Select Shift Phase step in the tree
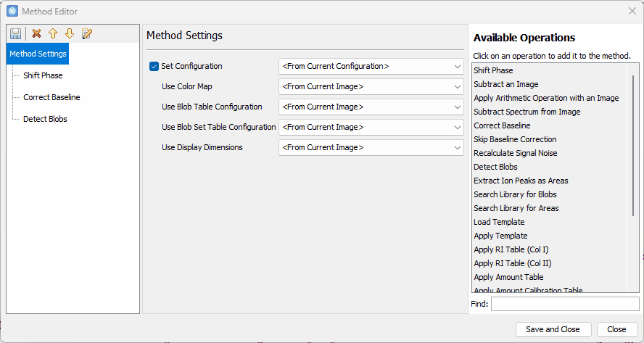The height and width of the screenshot is (343, 644). (x=43, y=75)
